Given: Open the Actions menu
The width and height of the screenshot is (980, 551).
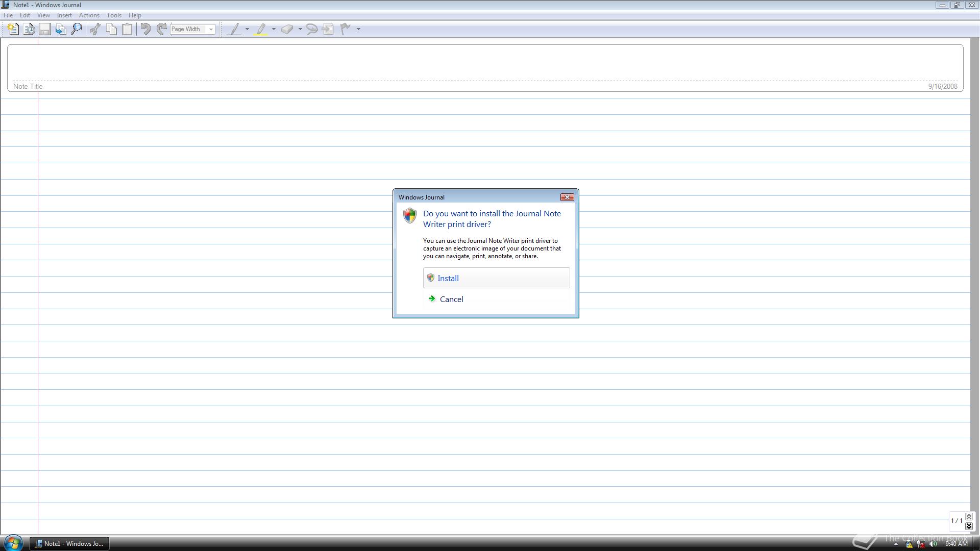Looking at the screenshot, I should [x=89, y=15].
